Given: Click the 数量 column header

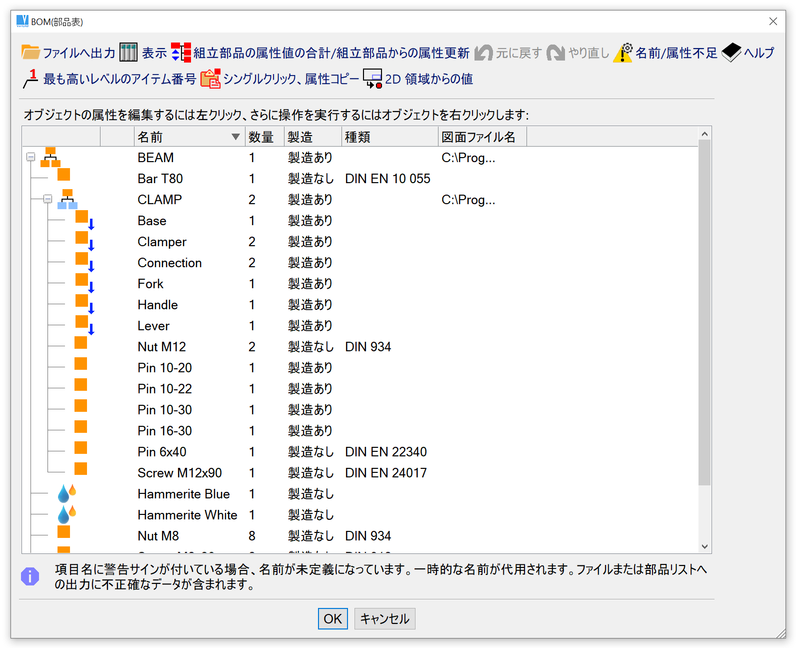Looking at the screenshot, I should [262, 137].
